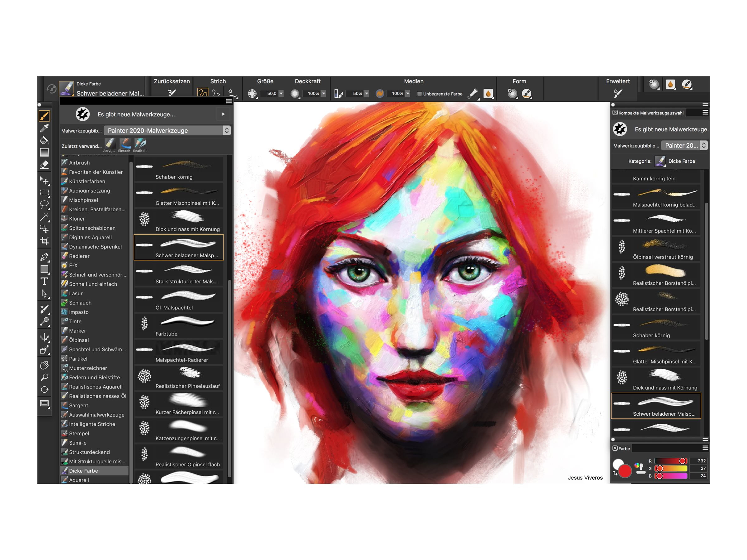The height and width of the screenshot is (560, 747).
Task: Select the freehand stroke icon under Strich
Action: tap(203, 92)
